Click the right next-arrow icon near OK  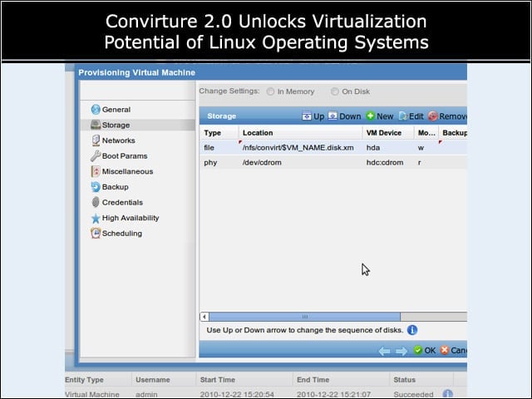coord(401,351)
